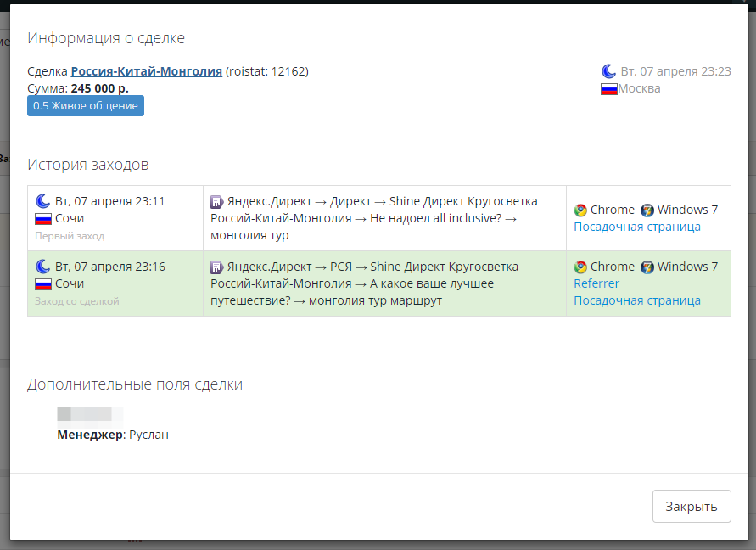Click the timestamp Вт, 07 апреля 23:16
This screenshot has height=550, width=756.
110,267
